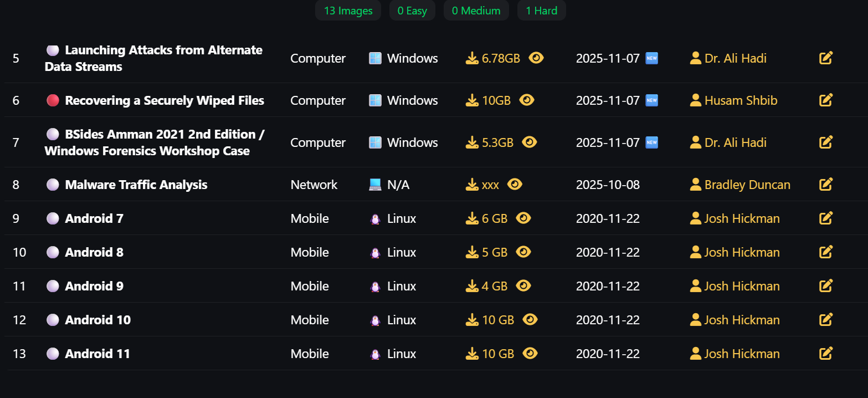Click the download icon for the 6.78GB image
Image resolution: width=868 pixels, height=398 pixels.
point(472,58)
